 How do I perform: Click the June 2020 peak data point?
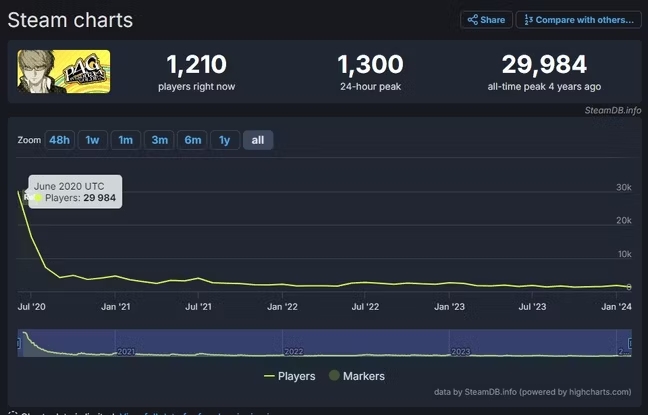[x=22, y=190]
